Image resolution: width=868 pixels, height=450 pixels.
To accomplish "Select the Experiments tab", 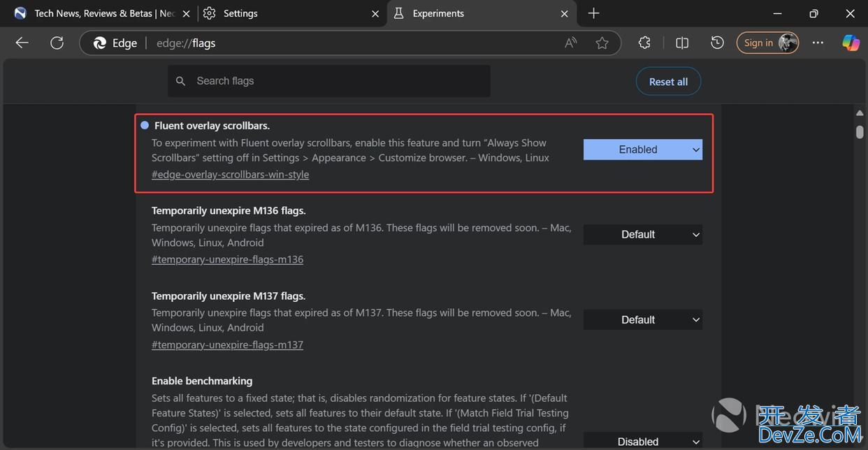I will pyautogui.click(x=482, y=13).
